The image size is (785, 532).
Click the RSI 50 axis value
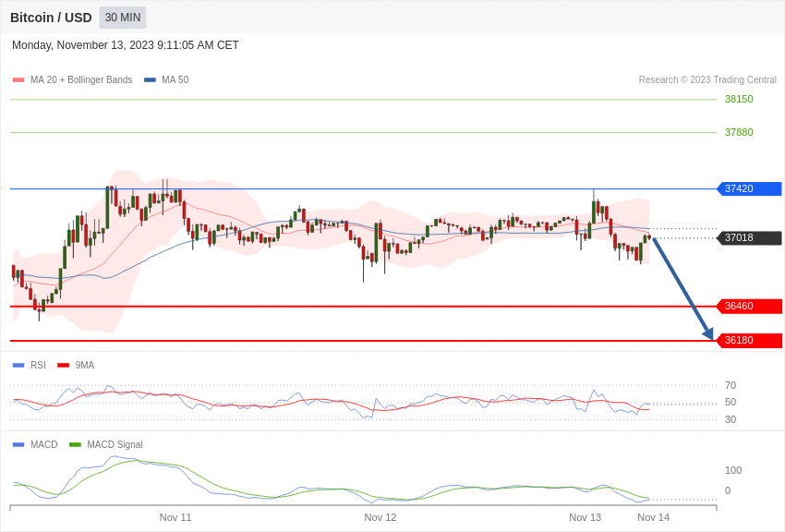[x=731, y=402]
